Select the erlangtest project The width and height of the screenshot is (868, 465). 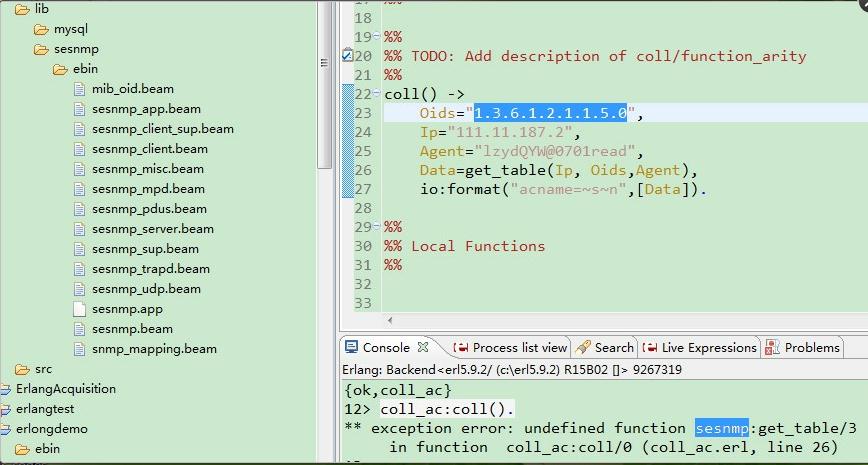pos(45,409)
